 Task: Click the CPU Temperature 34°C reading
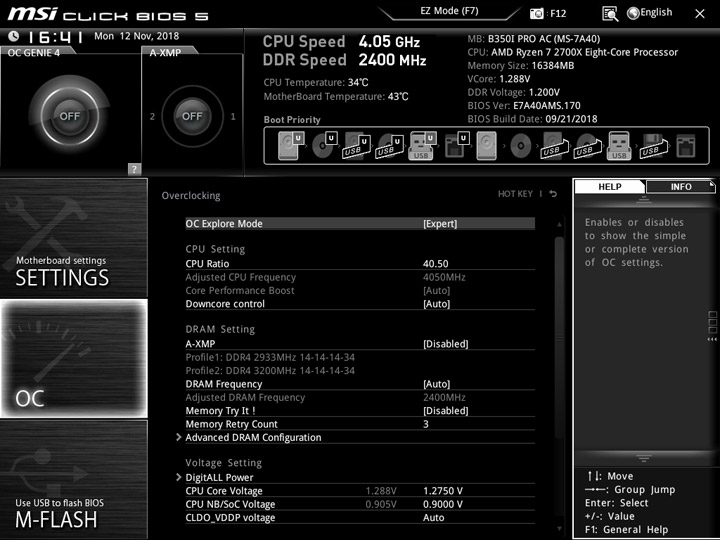coord(316,83)
